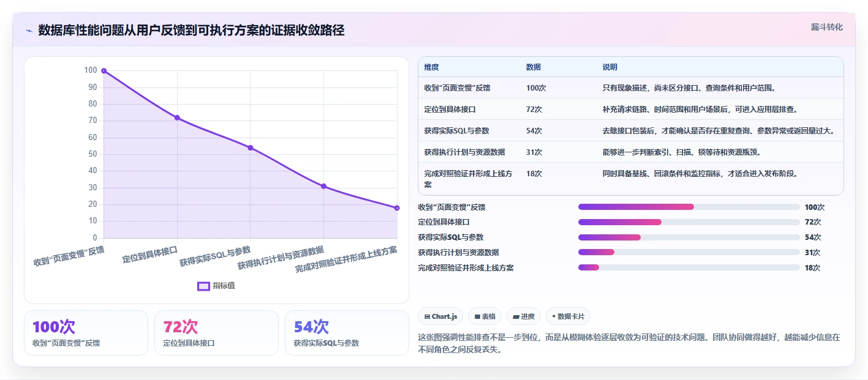Click the chart point for 完成对照验证并形成上线方案 at 18

(397, 208)
